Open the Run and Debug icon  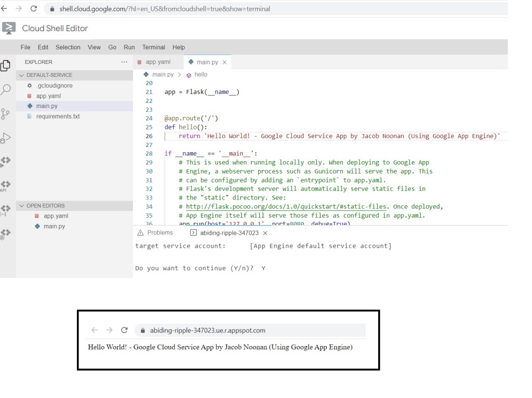click(5, 138)
